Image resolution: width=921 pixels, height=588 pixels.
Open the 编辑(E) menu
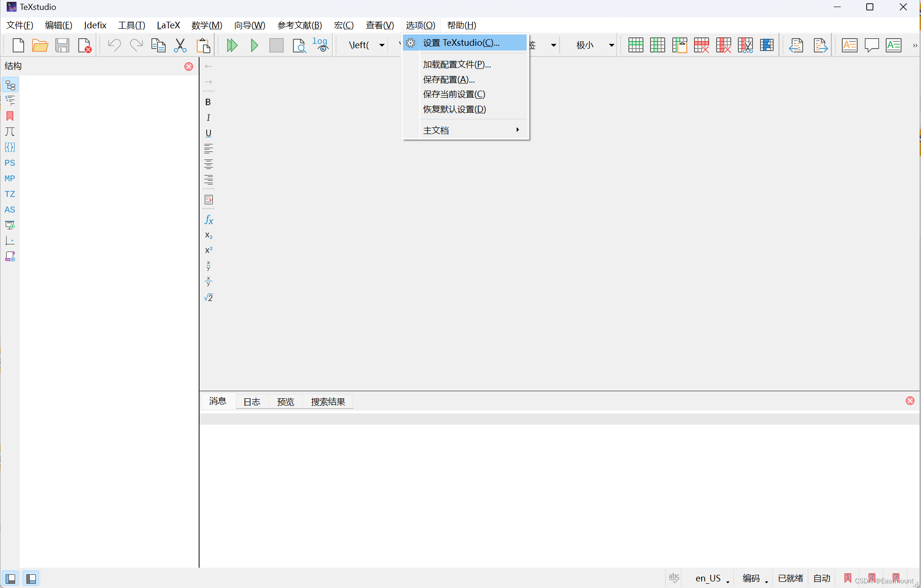pos(59,25)
